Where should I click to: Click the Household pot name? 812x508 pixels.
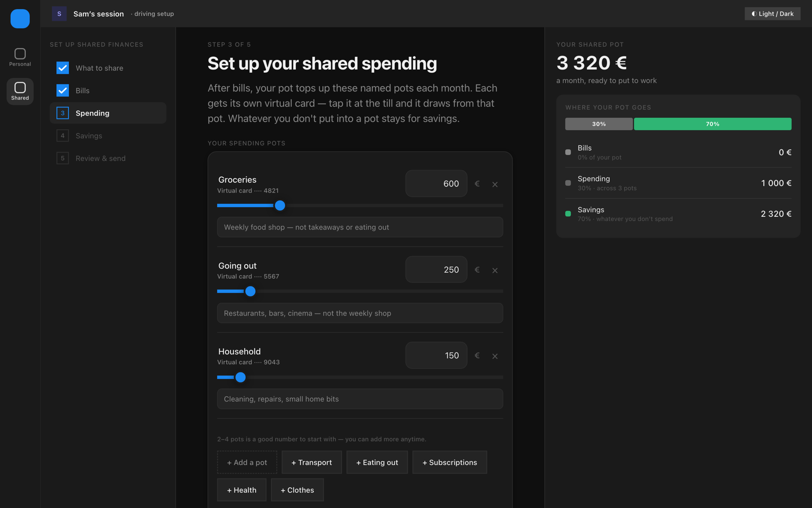click(240, 352)
